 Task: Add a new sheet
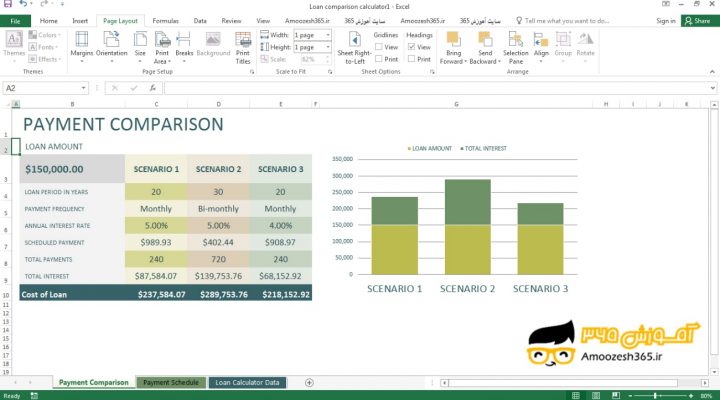click(309, 383)
